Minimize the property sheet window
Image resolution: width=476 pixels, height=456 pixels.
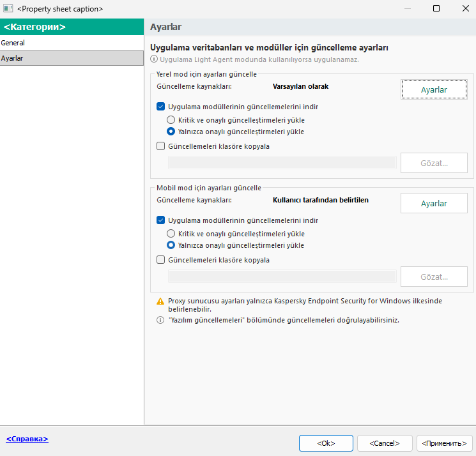click(x=407, y=9)
